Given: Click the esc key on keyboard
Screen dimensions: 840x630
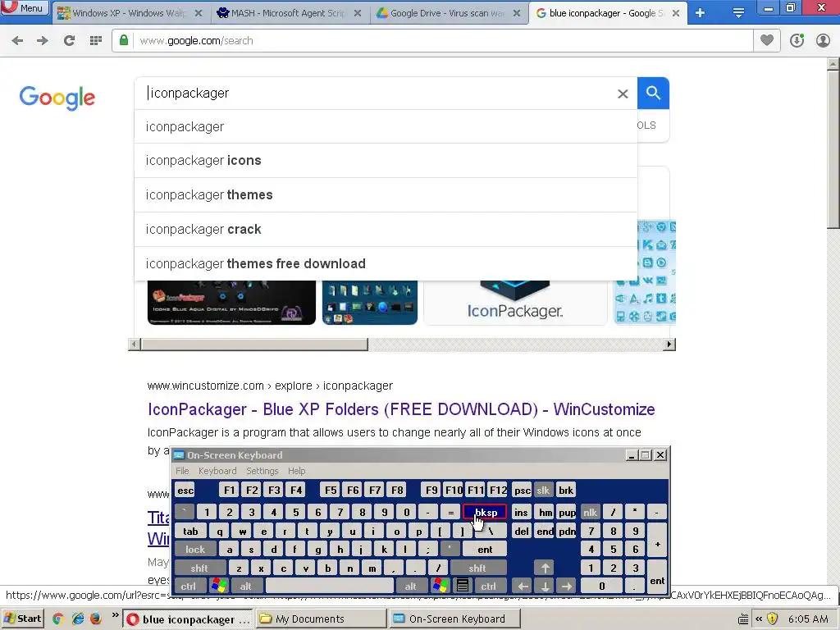Looking at the screenshot, I should [185, 491].
